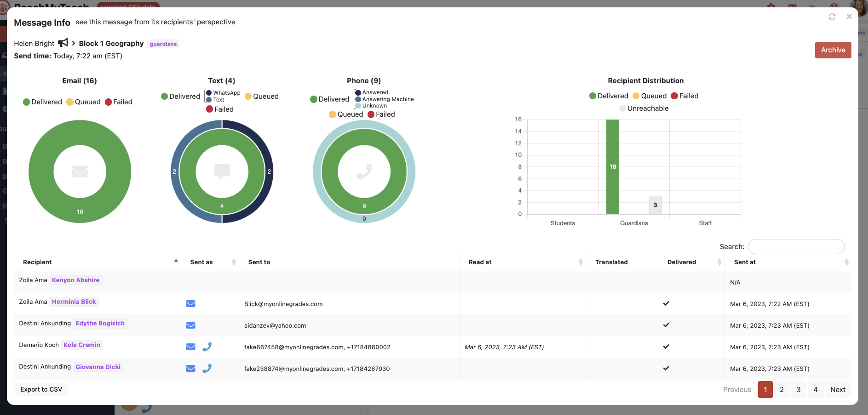The width and height of the screenshot is (868, 415).
Task: Toggle the WhatsApp legend in the Text chart
Action: pos(223,93)
